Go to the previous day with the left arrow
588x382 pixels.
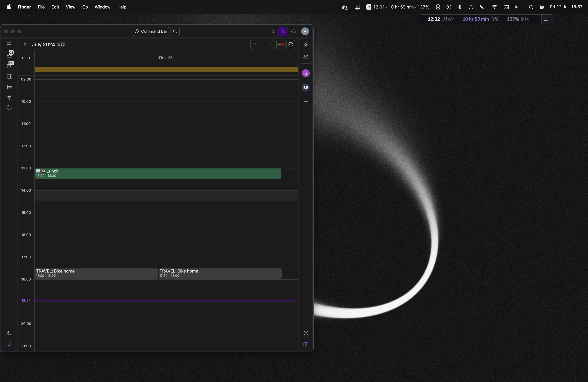(x=263, y=44)
